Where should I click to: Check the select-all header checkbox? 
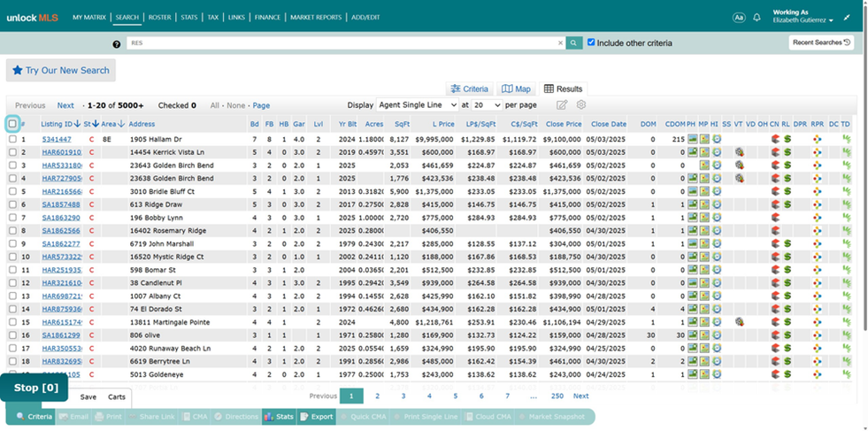(x=12, y=124)
